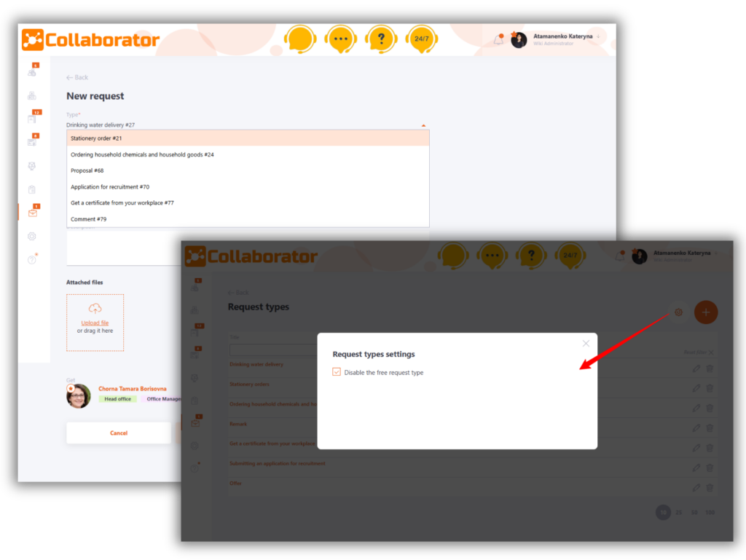Screen dimensions: 746x560
Task: Select Comment #79 option
Action: pyautogui.click(x=248, y=219)
